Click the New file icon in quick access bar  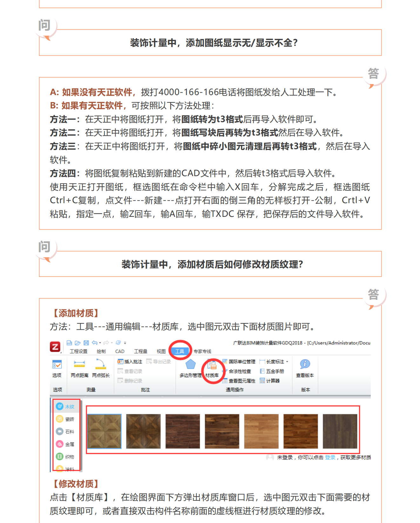pos(69,343)
